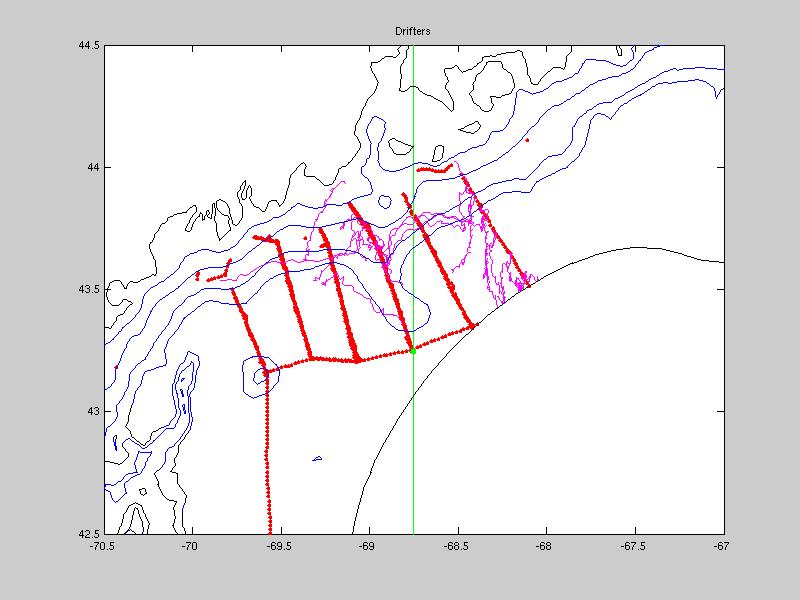The height and width of the screenshot is (600, 800).
Task: Click the -70 x-axis tick label
Action: (189, 546)
